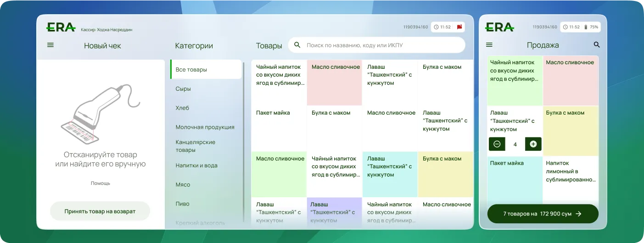Click the barcode scanner illustration
The image size is (644, 243).
click(100, 112)
